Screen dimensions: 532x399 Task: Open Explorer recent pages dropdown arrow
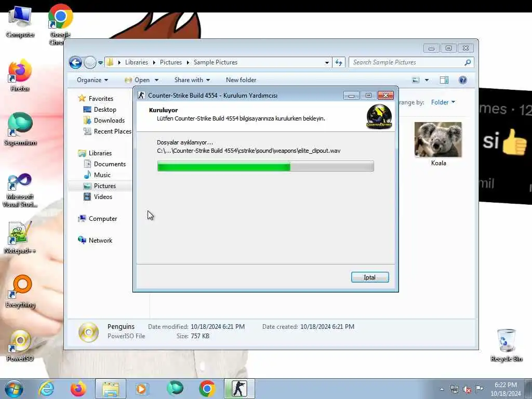pyautogui.click(x=100, y=63)
